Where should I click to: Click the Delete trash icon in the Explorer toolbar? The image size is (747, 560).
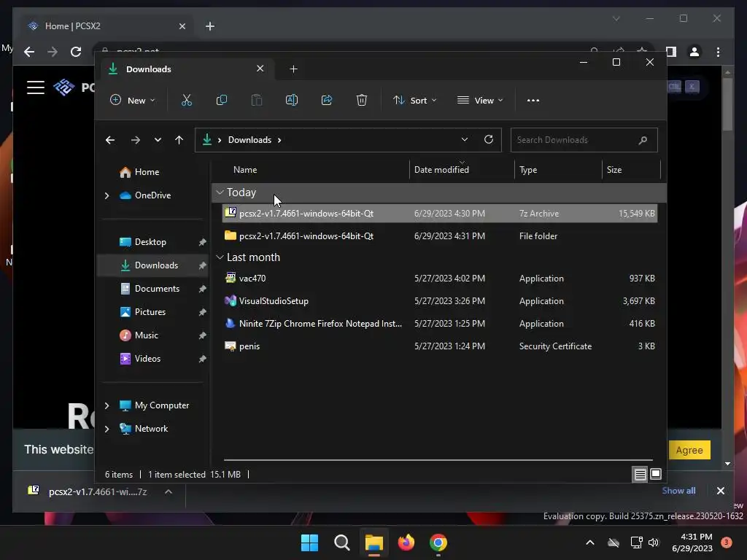click(x=362, y=100)
